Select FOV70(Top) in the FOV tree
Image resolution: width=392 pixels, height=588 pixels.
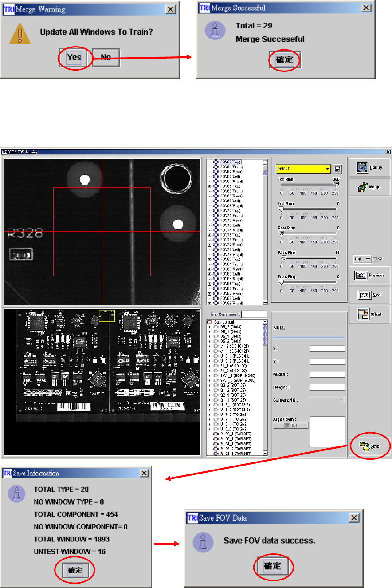click(231, 211)
